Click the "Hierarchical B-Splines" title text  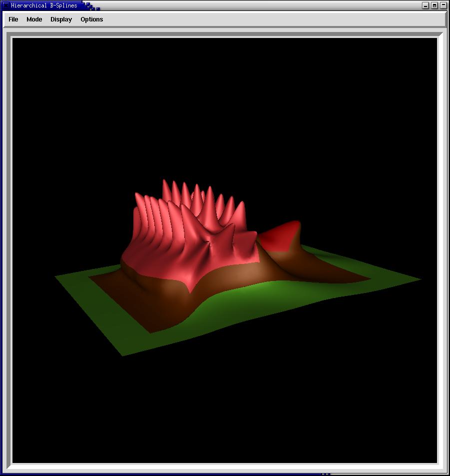coord(44,5)
